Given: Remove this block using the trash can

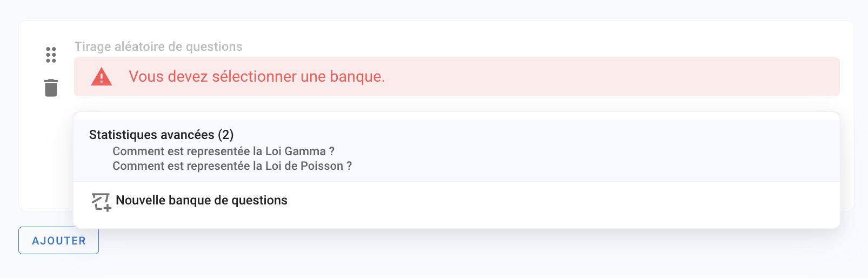Looking at the screenshot, I should click(51, 88).
